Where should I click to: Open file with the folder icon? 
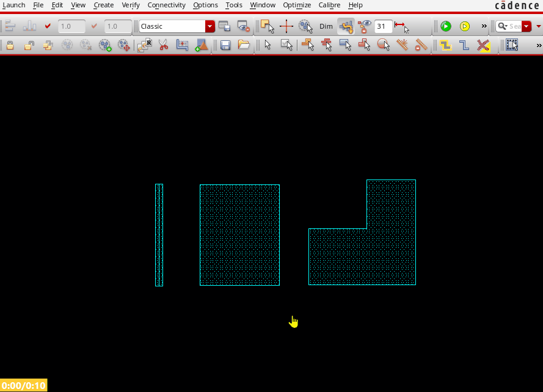pyautogui.click(x=244, y=45)
